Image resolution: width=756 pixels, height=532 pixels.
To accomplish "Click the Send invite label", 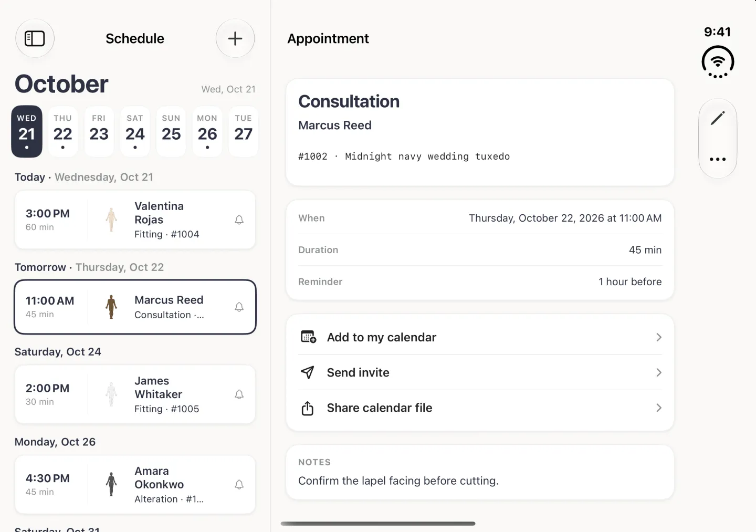I will [358, 372].
